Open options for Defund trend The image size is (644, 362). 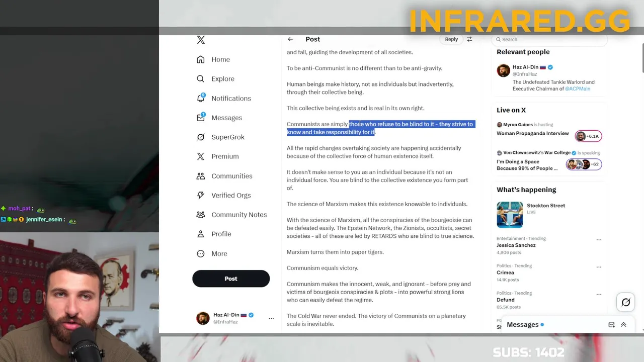(599, 294)
